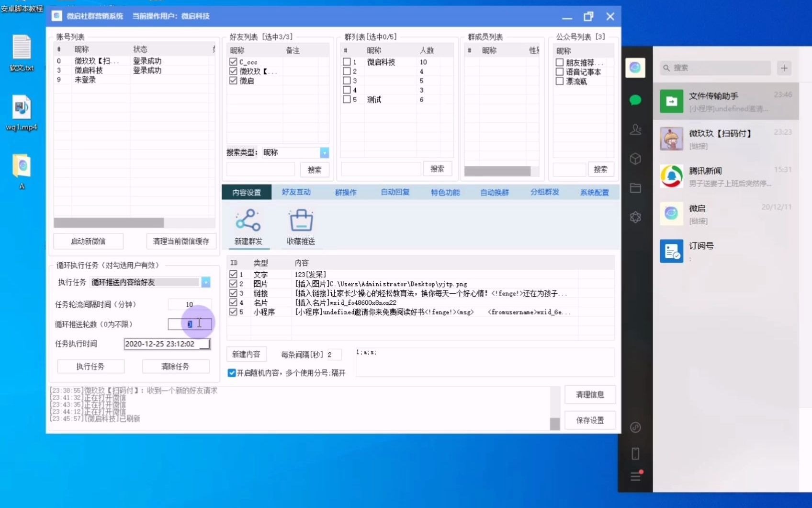Switch to the 系统配置 tab
The image size is (812, 508).
[594, 192]
